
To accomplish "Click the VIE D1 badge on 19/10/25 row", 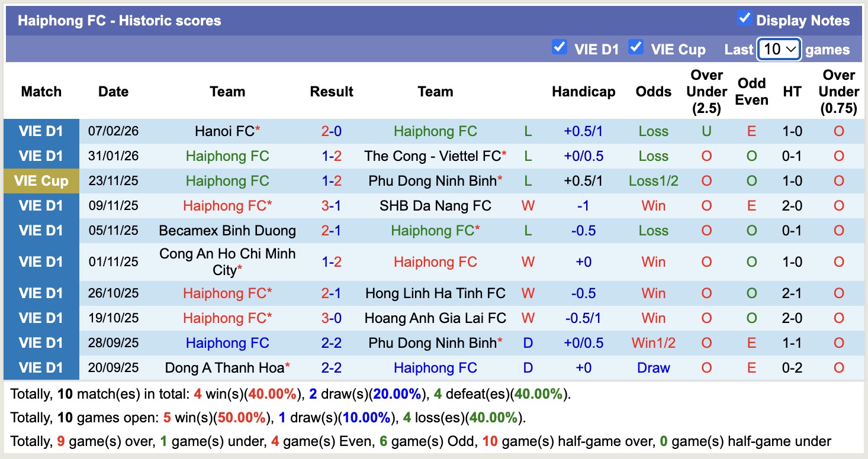I will (41, 318).
